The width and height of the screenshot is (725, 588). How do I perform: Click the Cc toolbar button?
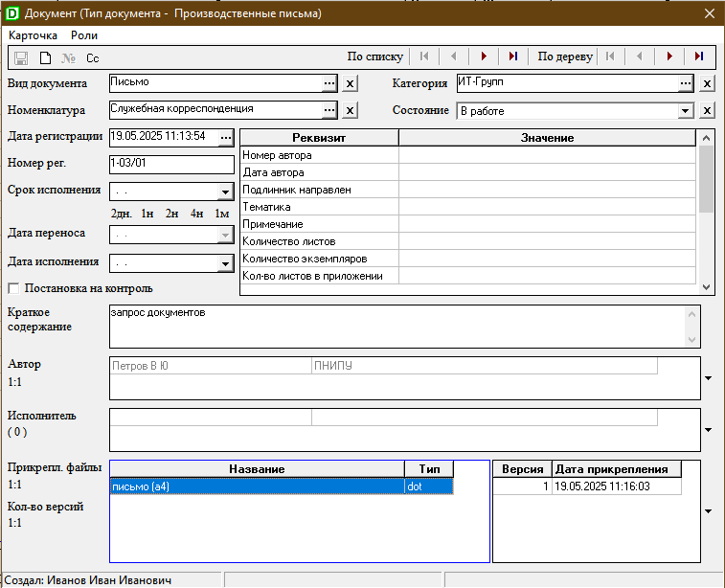coord(93,57)
